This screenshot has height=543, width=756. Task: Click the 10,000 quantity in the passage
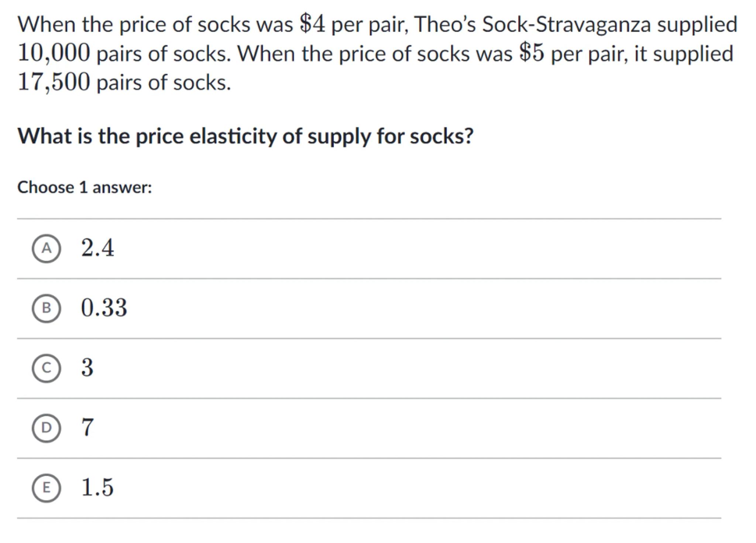(x=54, y=53)
